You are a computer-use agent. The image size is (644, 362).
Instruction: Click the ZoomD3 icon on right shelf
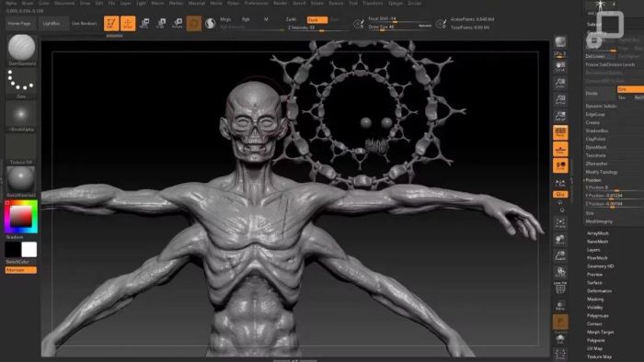(560, 256)
